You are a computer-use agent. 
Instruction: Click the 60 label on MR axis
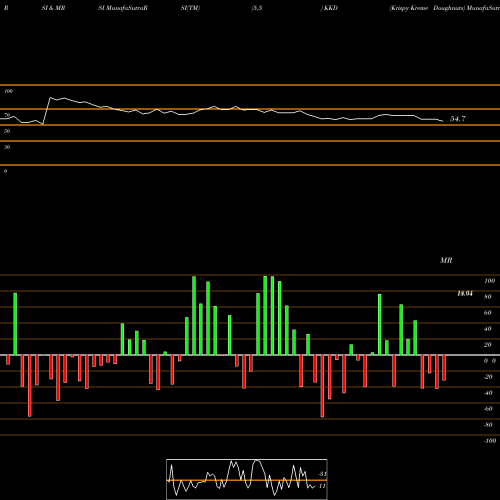pos(488,313)
